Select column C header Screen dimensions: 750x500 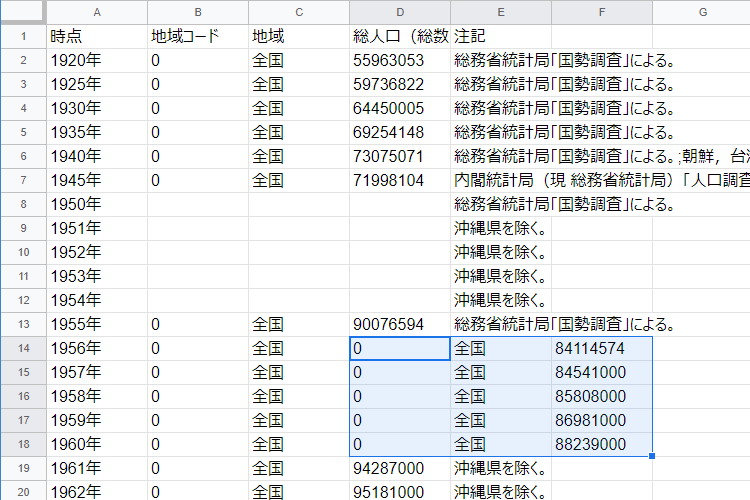(299, 12)
